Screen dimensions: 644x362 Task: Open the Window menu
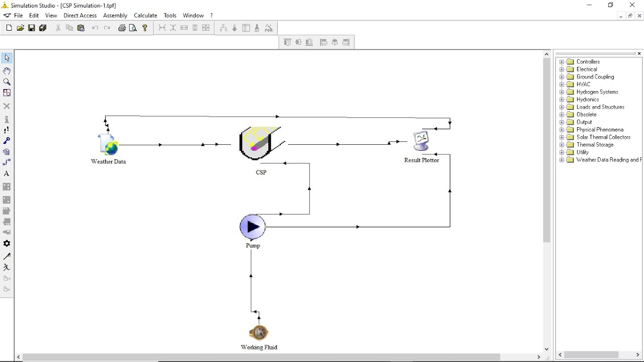pyautogui.click(x=193, y=16)
